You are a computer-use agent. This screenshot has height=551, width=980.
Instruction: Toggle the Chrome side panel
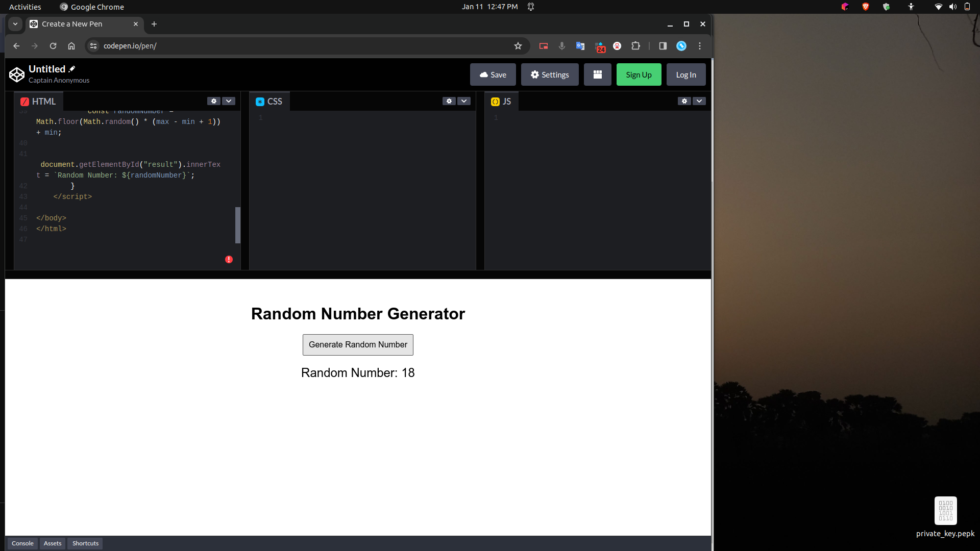coord(663,46)
